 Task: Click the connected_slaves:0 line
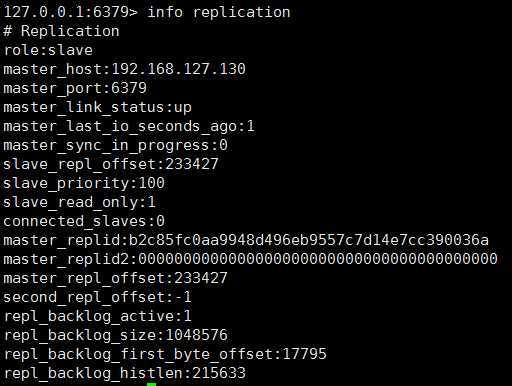(x=84, y=221)
